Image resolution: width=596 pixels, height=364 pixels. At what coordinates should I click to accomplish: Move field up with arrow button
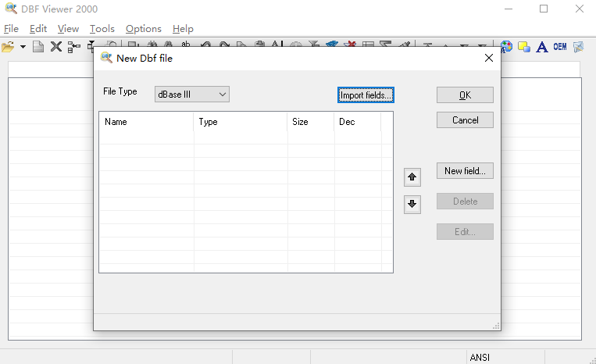coord(412,177)
